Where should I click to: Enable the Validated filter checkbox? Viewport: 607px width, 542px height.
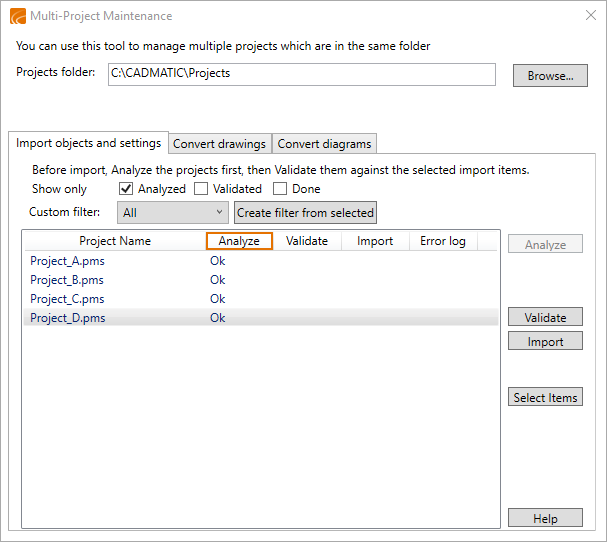coord(201,188)
